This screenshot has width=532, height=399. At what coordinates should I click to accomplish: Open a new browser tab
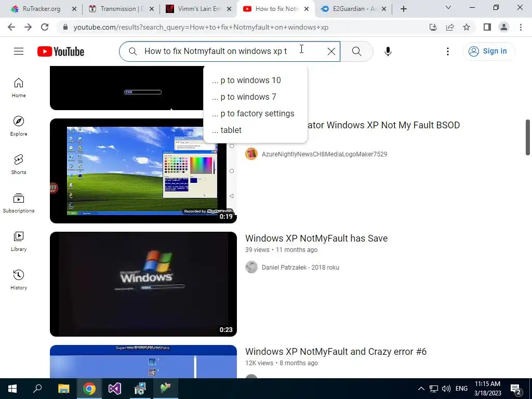tap(403, 9)
